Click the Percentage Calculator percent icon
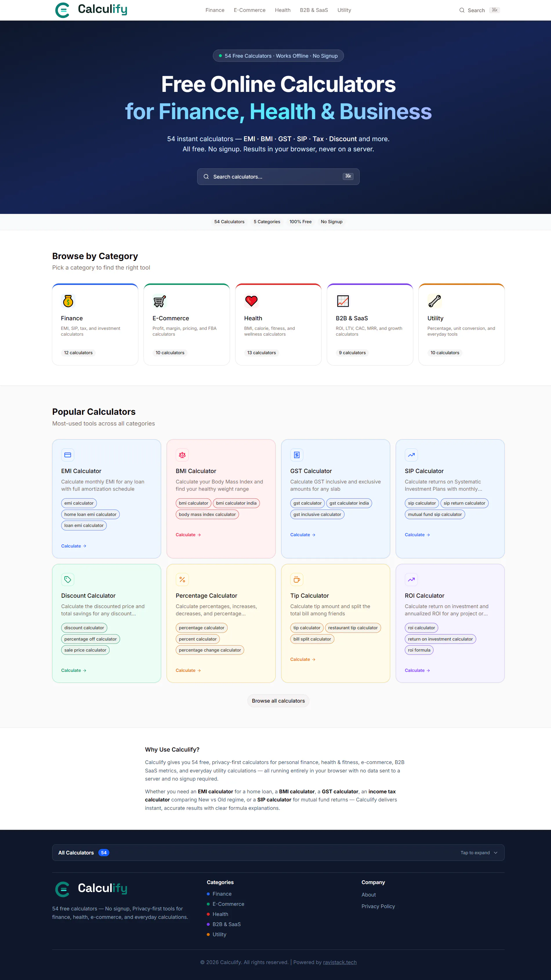This screenshot has height=980, width=551. point(182,579)
